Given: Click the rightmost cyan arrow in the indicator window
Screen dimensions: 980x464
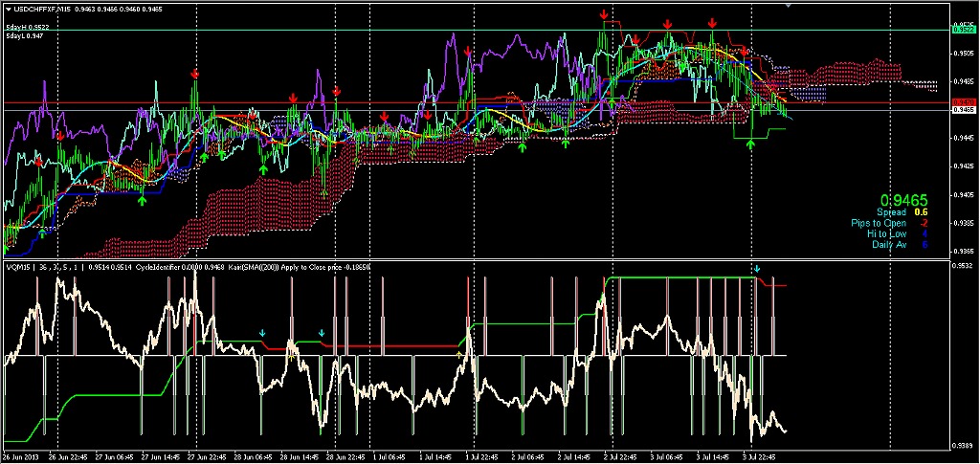Looking at the screenshot, I should pos(756,271).
